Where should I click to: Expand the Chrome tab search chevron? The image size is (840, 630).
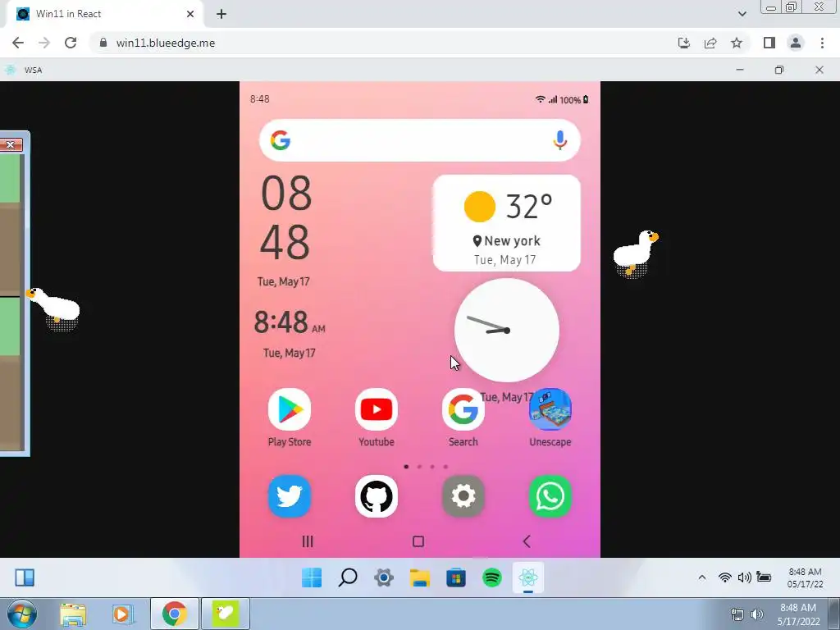(742, 14)
